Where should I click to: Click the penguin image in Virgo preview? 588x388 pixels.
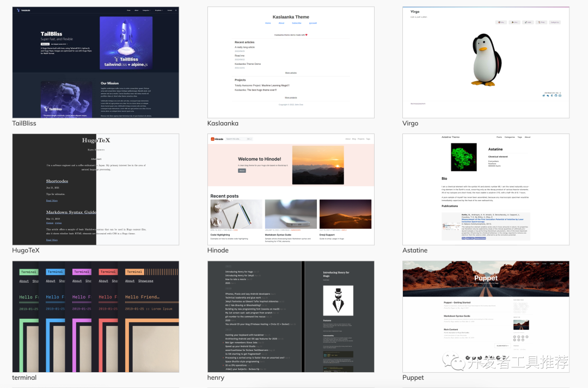pyautogui.click(x=486, y=59)
